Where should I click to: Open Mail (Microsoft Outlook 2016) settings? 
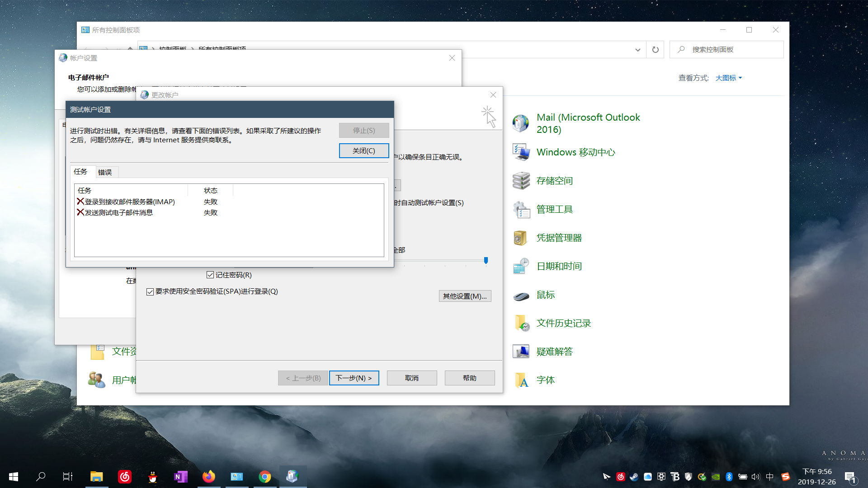coord(588,123)
